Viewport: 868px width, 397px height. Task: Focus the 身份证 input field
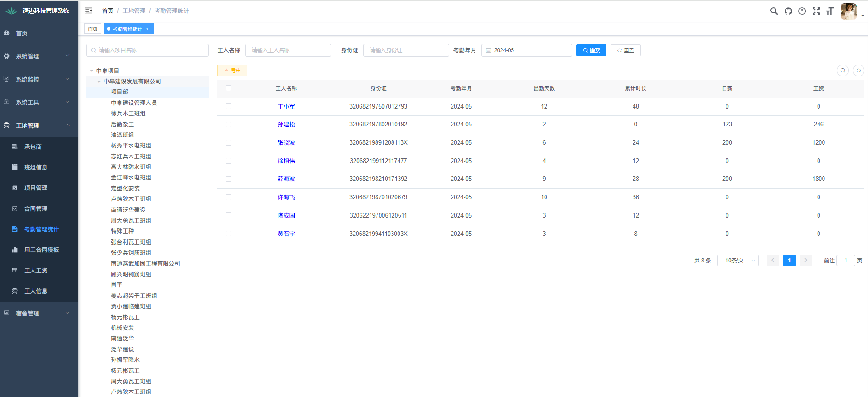(x=406, y=50)
